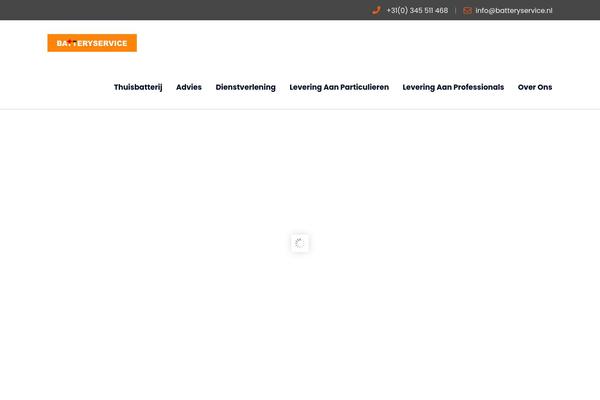The height and width of the screenshot is (400, 600).
Task: Click the loading spinner box
Action: tap(300, 243)
